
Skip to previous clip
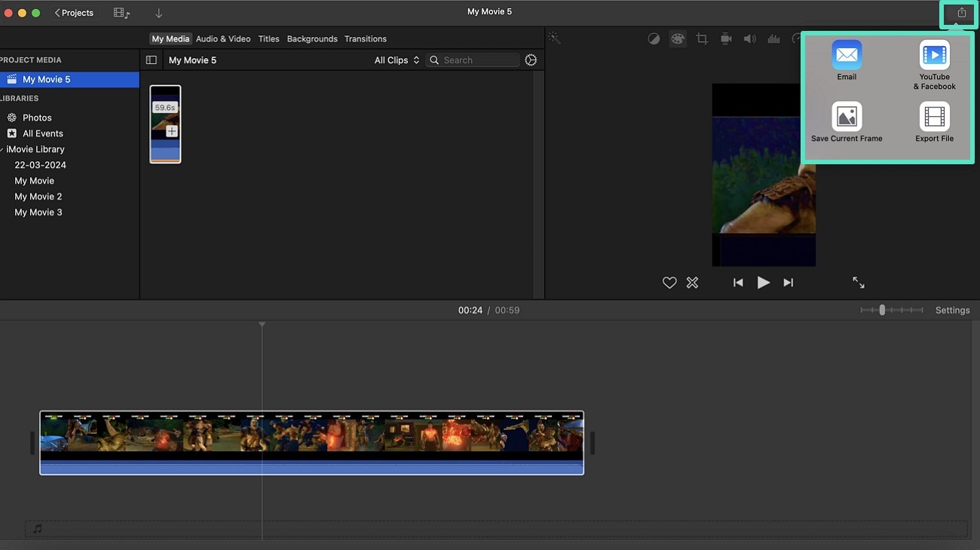[738, 283]
